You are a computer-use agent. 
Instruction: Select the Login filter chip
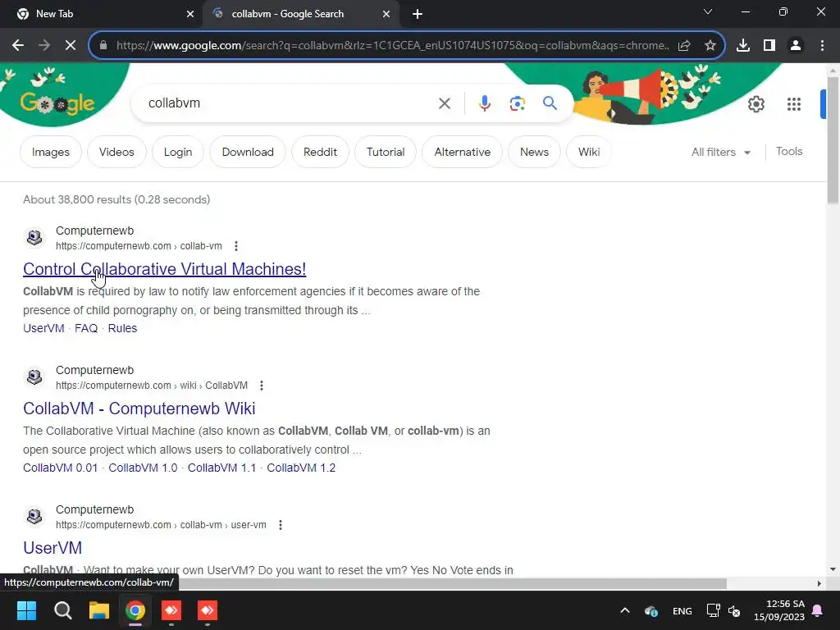tap(178, 152)
